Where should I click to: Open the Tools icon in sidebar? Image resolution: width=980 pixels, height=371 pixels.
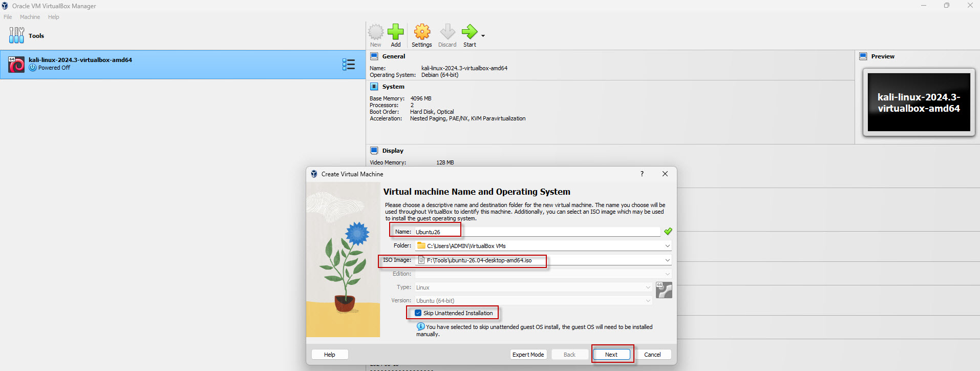tap(16, 35)
